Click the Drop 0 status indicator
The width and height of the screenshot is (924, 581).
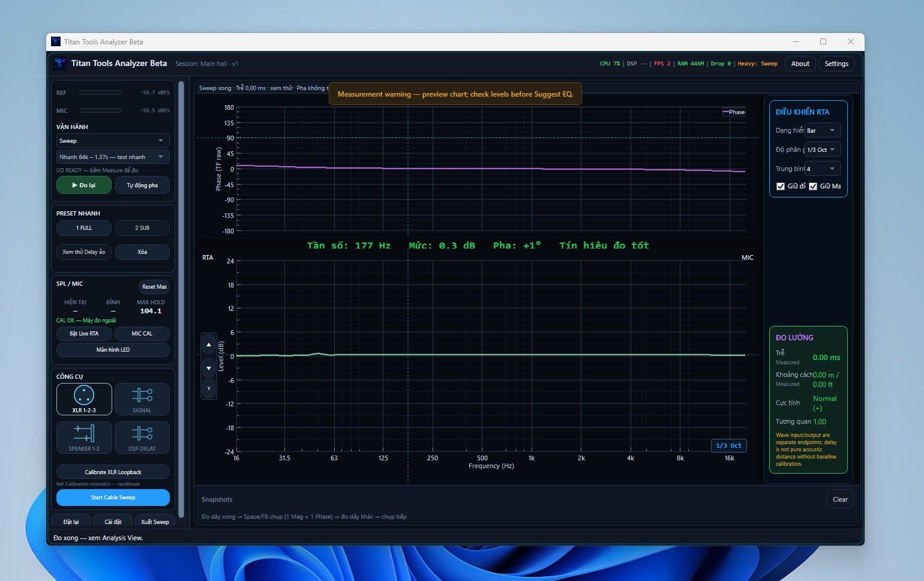tap(721, 64)
